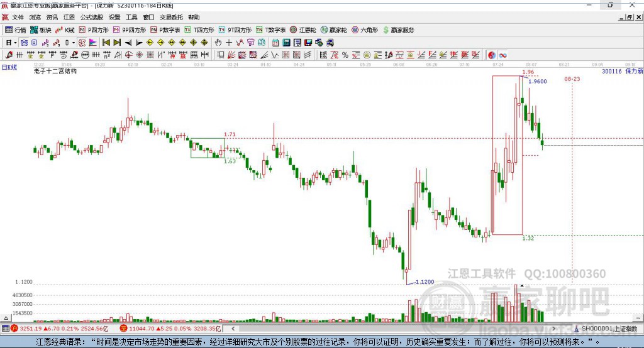Open P四方形 tool
644x348 pixels.
[94, 30]
